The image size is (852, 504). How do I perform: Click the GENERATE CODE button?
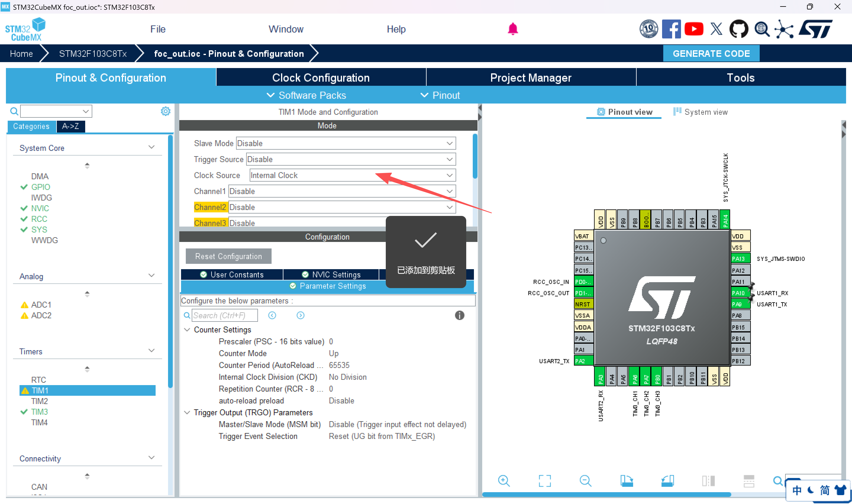pyautogui.click(x=711, y=53)
